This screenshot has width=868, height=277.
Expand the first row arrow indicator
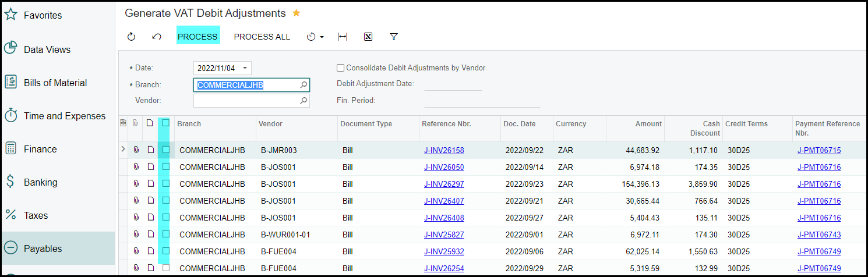(123, 150)
